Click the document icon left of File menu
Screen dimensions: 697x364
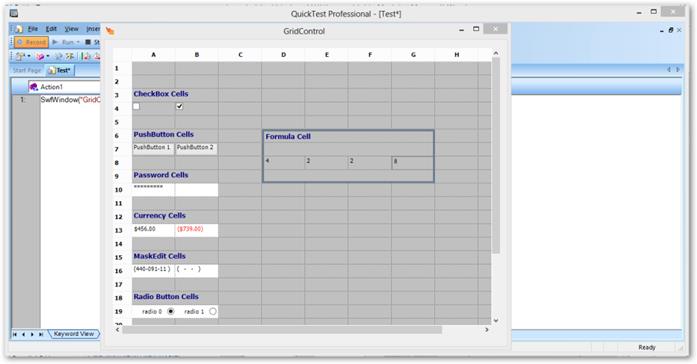coord(18,29)
